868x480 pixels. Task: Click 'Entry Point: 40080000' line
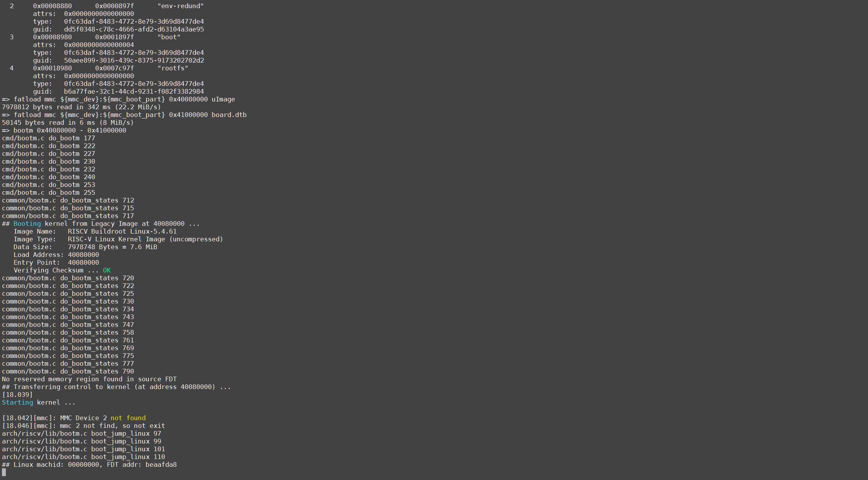pos(56,262)
